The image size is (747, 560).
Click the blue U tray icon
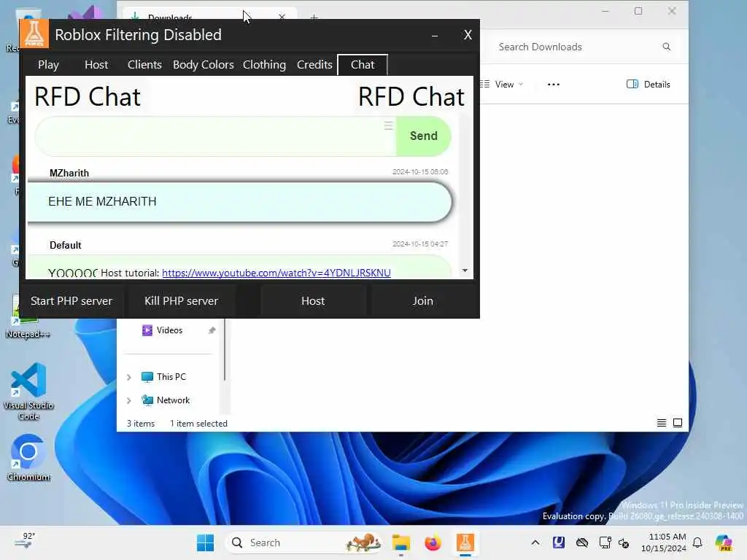pos(559,542)
